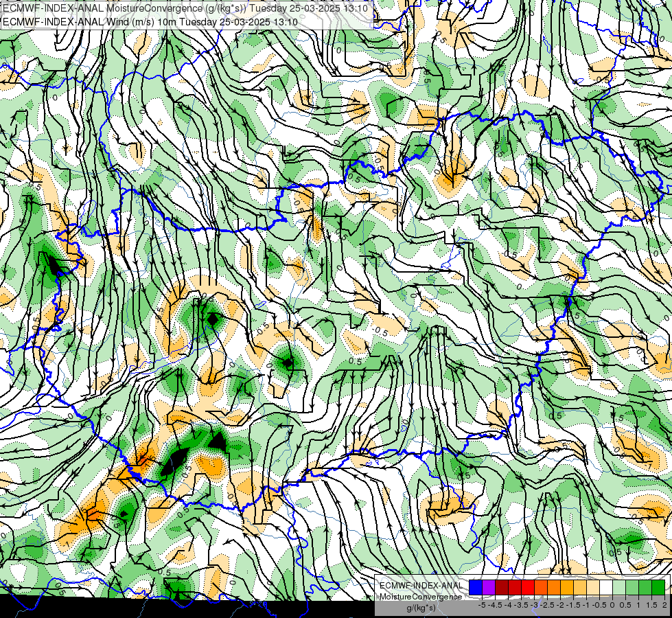This screenshot has height=618, width=672.
Task: Click the Wind (m/s) 10m title line
Action: click(x=150, y=22)
